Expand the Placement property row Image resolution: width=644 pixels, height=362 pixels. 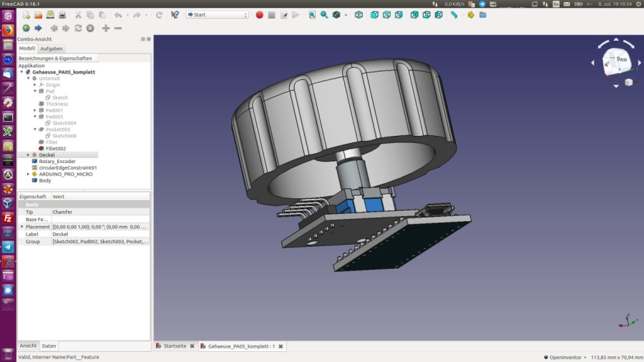point(21,227)
